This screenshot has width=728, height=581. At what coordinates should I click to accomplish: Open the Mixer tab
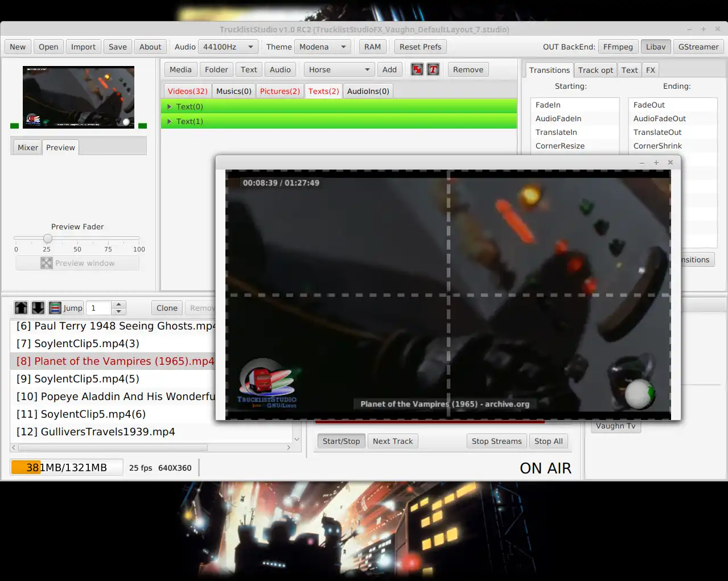click(28, 147)
